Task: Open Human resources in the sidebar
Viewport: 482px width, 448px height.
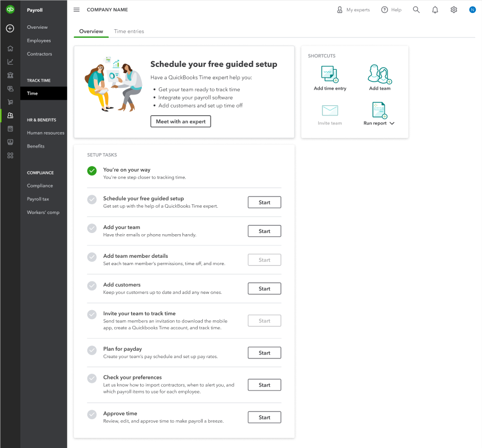Action: click(46, 133)
